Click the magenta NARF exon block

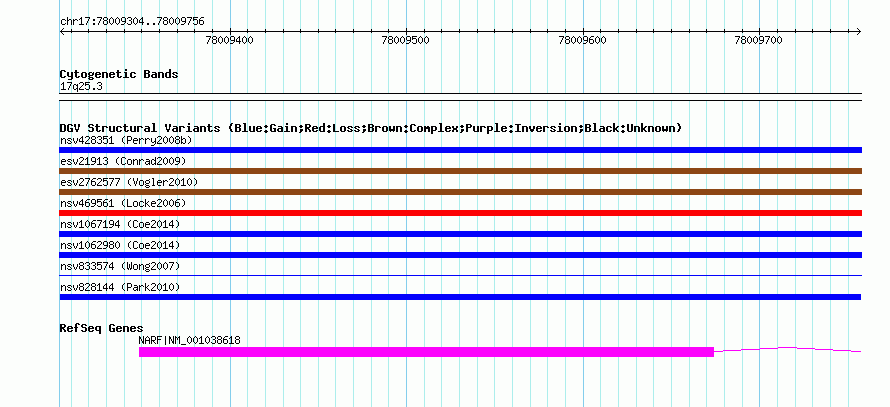pyautogui.click(x=426, y=352)
